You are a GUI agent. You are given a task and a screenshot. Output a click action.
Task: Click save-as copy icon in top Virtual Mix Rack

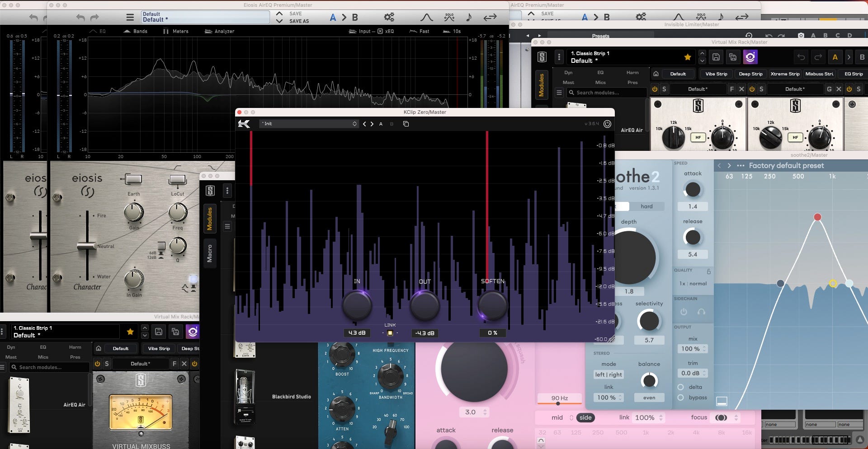[733, 57]
